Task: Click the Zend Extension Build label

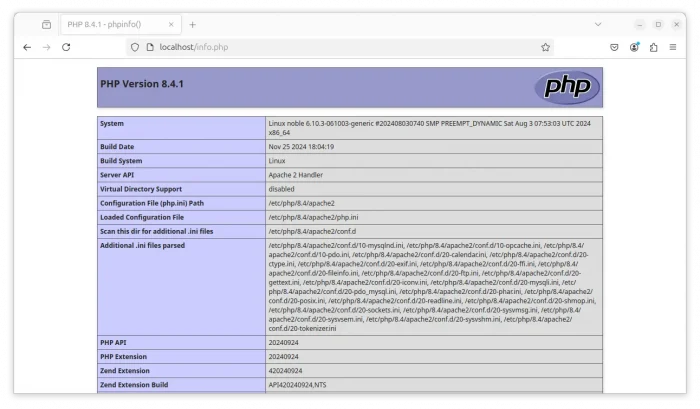Action: click(x=134, y=385)
